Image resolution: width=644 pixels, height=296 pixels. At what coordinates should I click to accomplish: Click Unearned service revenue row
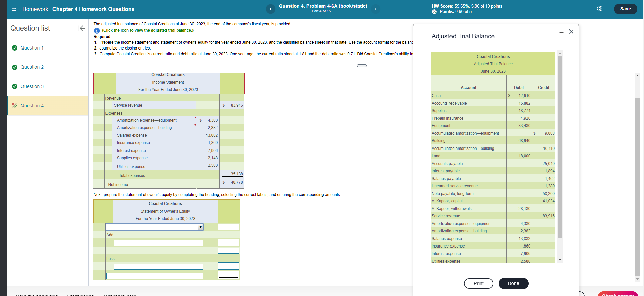[493, 186]
